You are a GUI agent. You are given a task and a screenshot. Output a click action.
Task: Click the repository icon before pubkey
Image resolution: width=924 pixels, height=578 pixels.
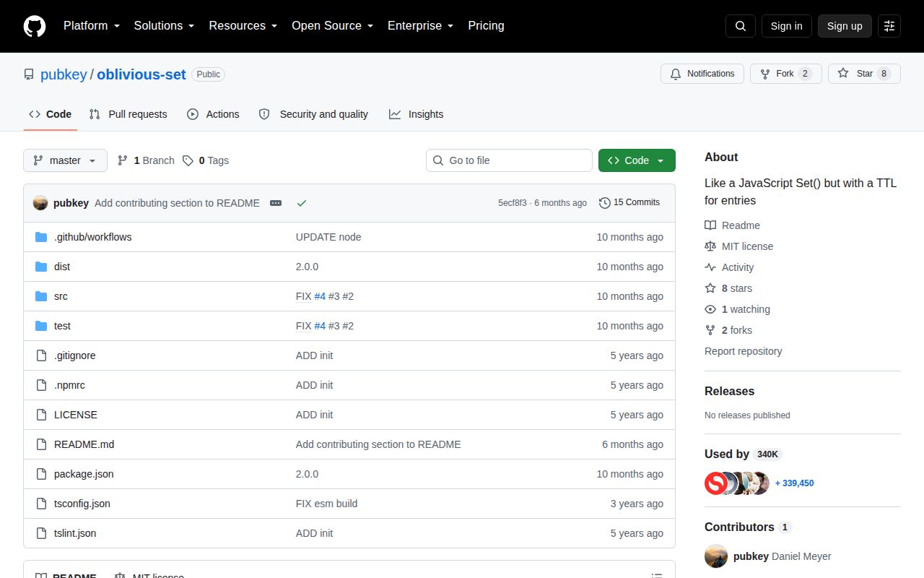(x=29, y=74)
